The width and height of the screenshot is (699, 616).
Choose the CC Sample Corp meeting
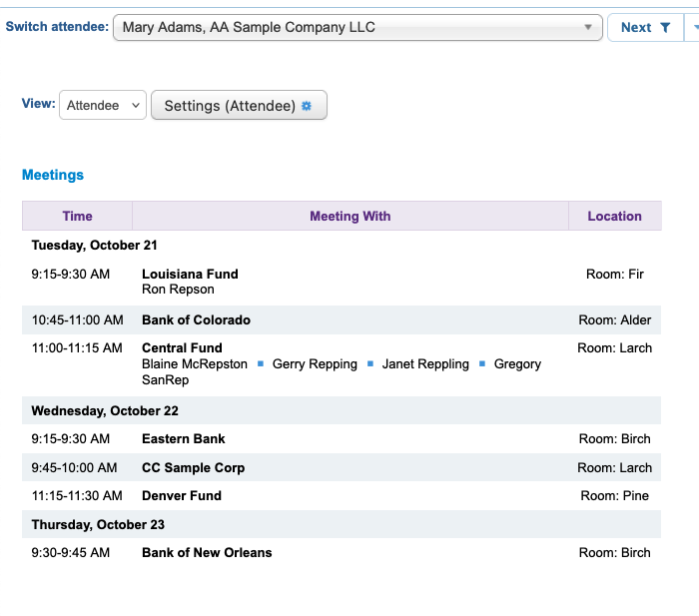(x=193, y=467)
